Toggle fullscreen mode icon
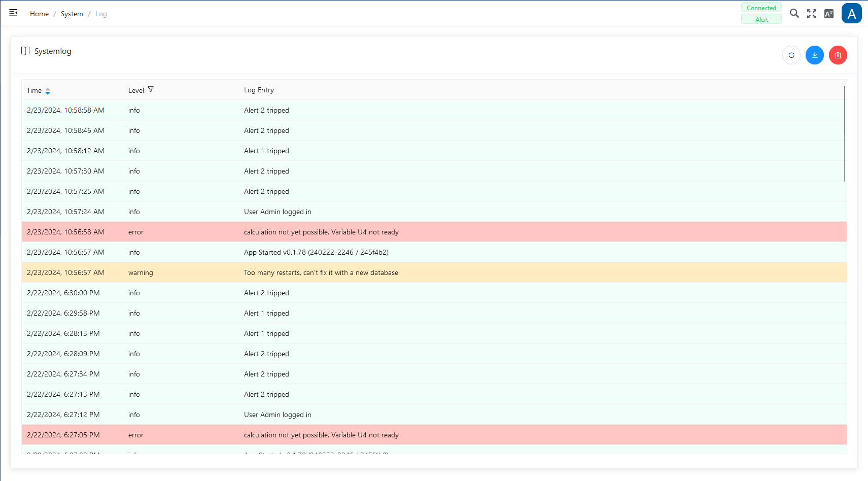This screenshot has height=481, width=868. (812, 14)
